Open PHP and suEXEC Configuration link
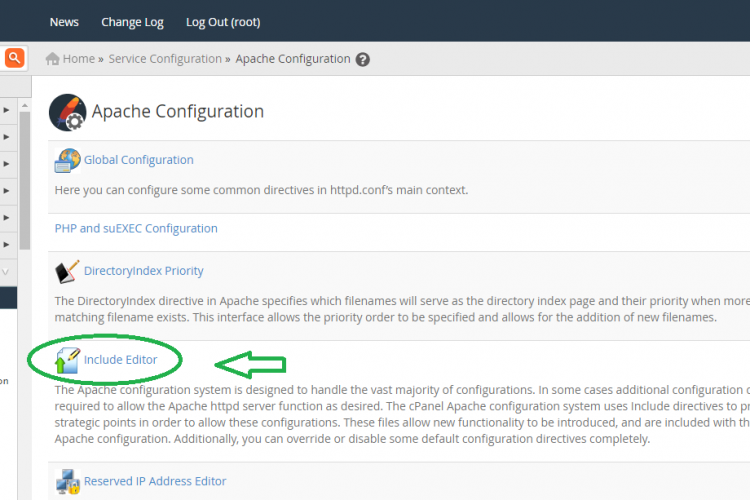The height and width of the screenshot is (500, 750). pyautogui.click(x=136, y=229)
